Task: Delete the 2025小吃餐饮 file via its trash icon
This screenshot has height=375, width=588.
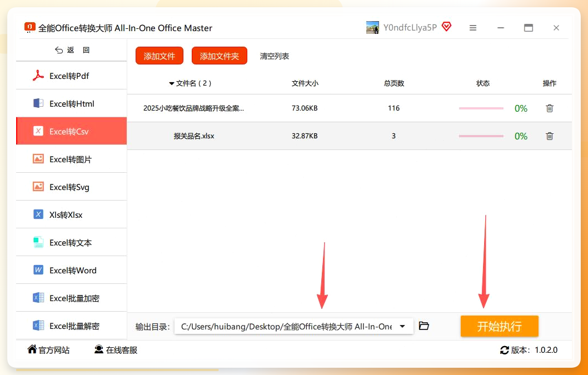Action: point(550,108)
